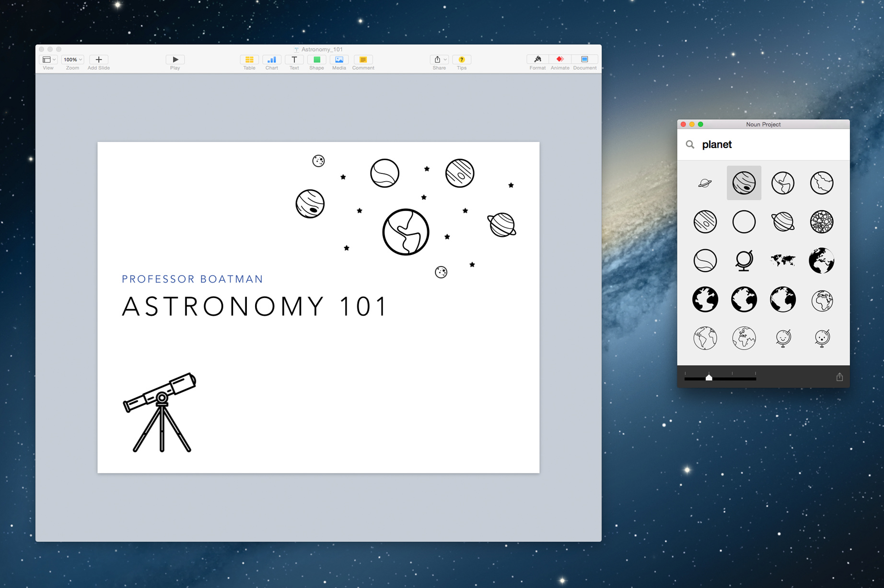This screenshot has height=588, width=884.
Task: Insert Media into the presentation
Action: (339, 59)
